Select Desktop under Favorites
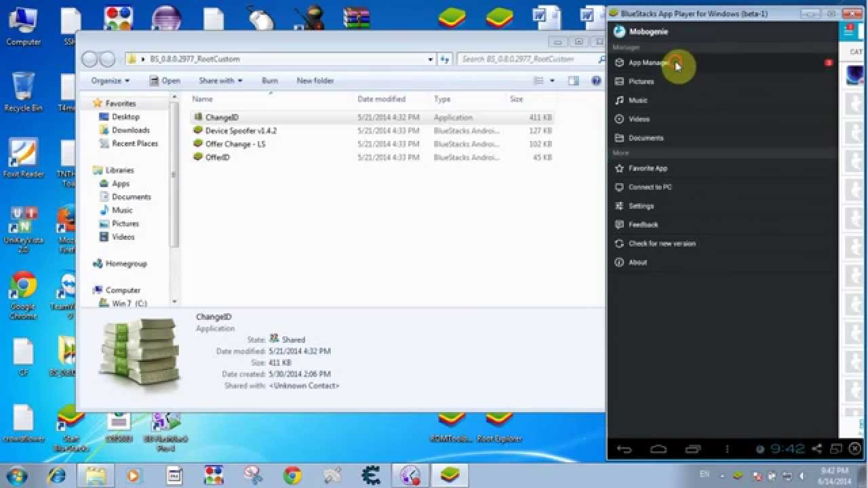Screen dimensions: 868x488 point(125,117)
